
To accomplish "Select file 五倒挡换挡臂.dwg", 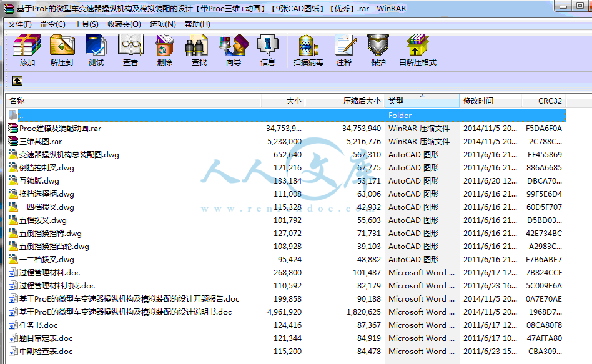I will pyautogui.click(x=50, y=234).
